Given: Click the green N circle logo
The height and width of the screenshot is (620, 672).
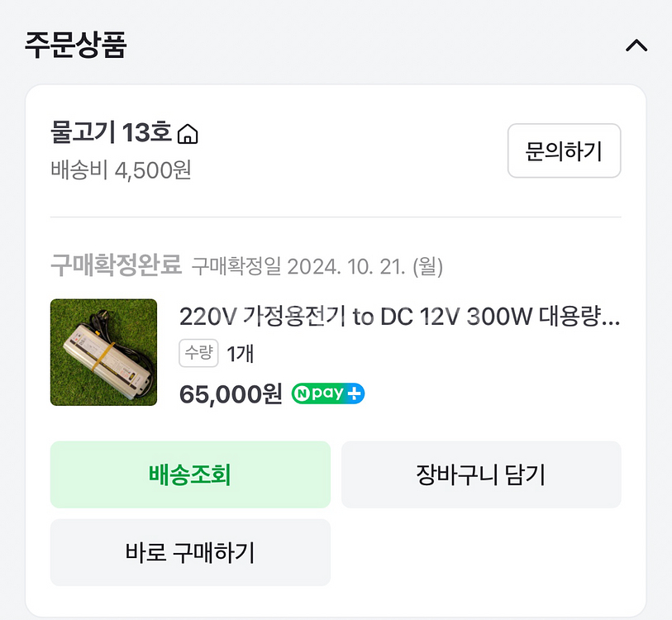Looking at the screenshot, I should pyautogui.click(x=301, y=394).
